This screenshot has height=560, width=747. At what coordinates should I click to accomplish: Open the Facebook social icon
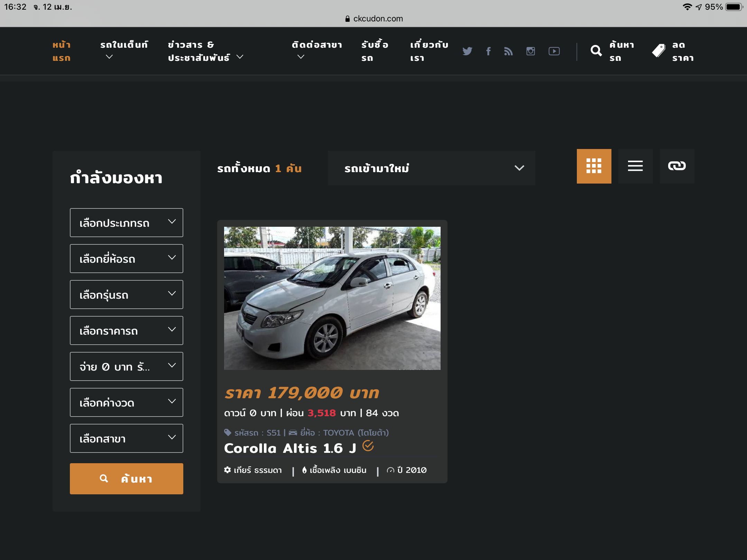(x=488, y=51)
